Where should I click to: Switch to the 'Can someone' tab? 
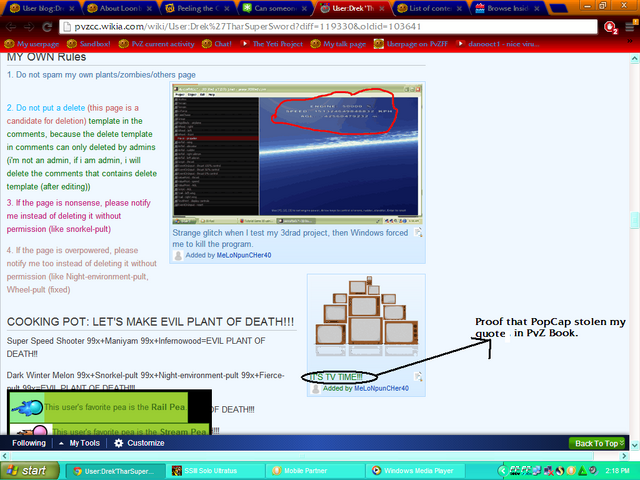[274, 8]
